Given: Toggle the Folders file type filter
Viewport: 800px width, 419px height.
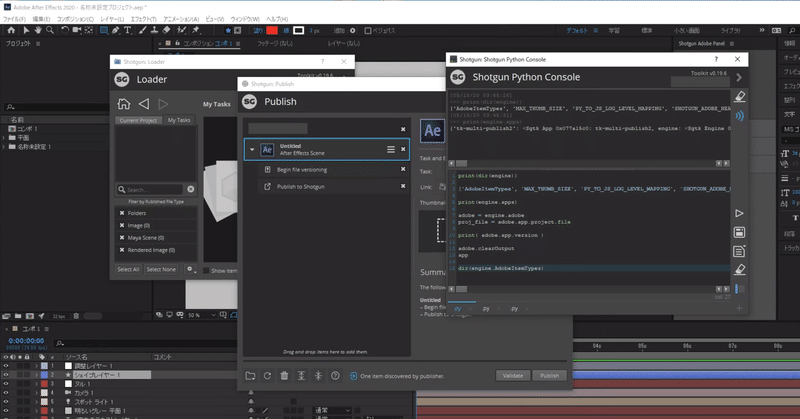Looking at the screenshot, I should point(122,213).
